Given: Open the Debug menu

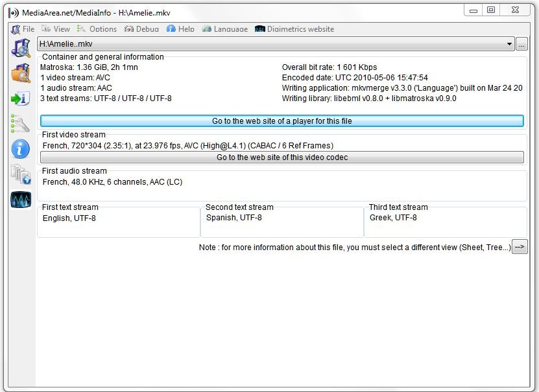Looking at the screenshot, I should (x=141, y=29).
